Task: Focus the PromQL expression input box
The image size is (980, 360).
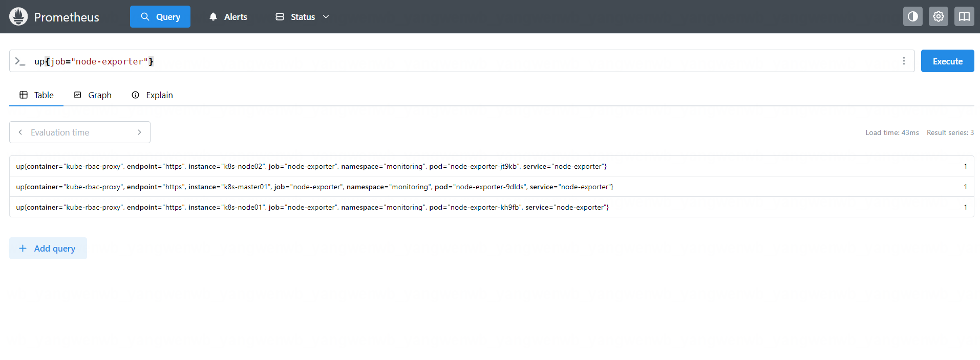Action: pyautogui.click(x=461, y=61)
